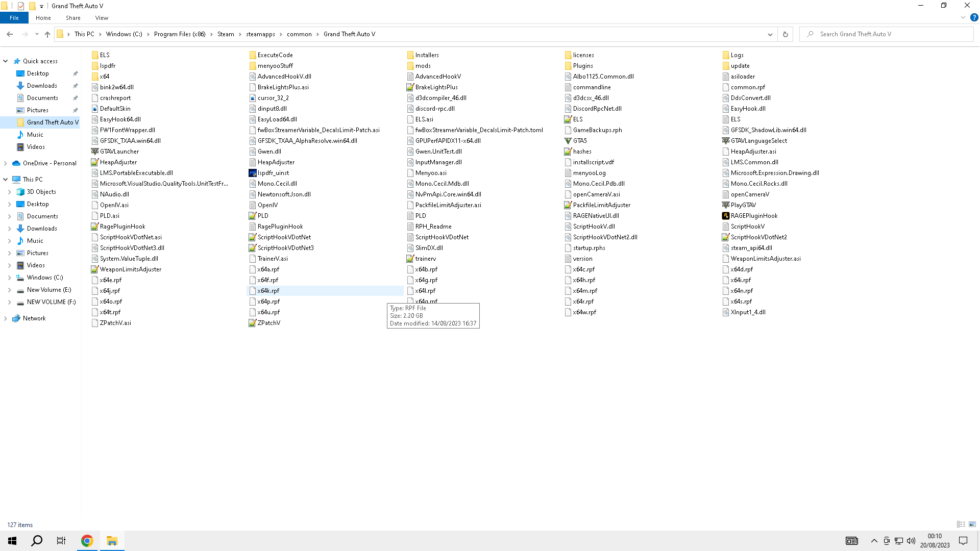The height and width of the screenshot is (551, 980).
Task: Open Chrome from the taskbar
Action: (87, 541)
